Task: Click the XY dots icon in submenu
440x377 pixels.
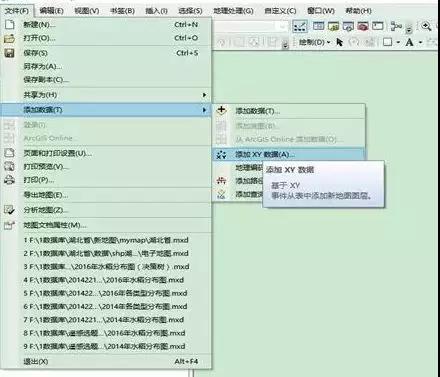Action: (x=221, y=155)
